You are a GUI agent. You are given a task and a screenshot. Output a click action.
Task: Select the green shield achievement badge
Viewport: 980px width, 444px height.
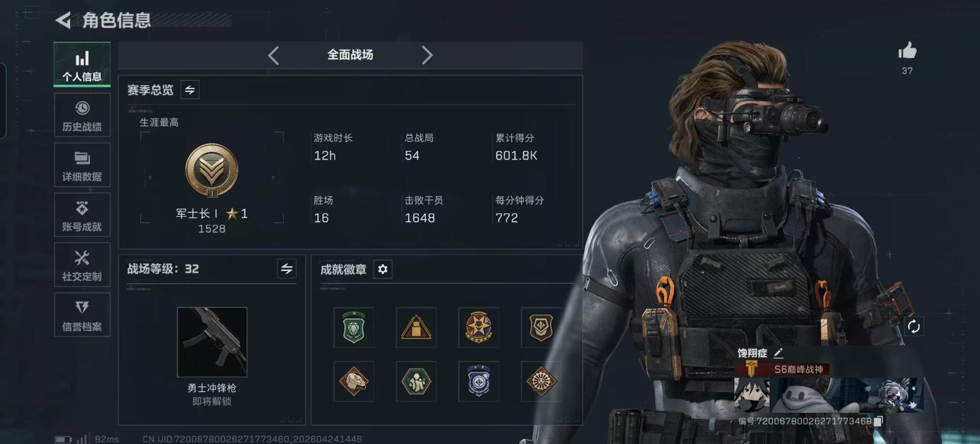coord(354,327)
